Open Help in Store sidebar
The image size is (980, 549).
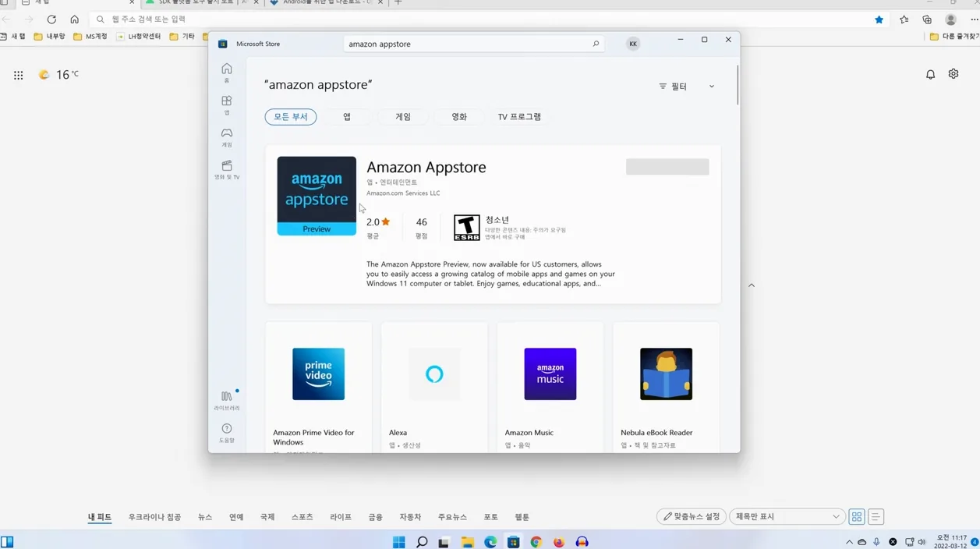[x=227, y=433]
